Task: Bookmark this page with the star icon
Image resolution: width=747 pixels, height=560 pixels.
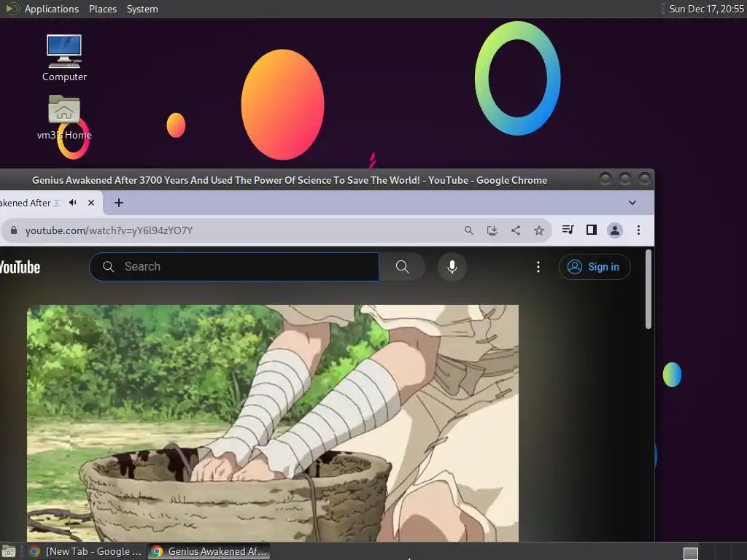Action: (539, 230)
